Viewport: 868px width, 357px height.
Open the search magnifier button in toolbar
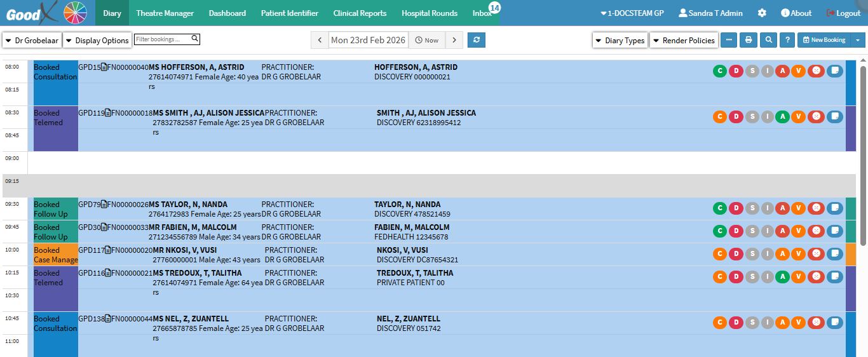(x=768, y=40)
